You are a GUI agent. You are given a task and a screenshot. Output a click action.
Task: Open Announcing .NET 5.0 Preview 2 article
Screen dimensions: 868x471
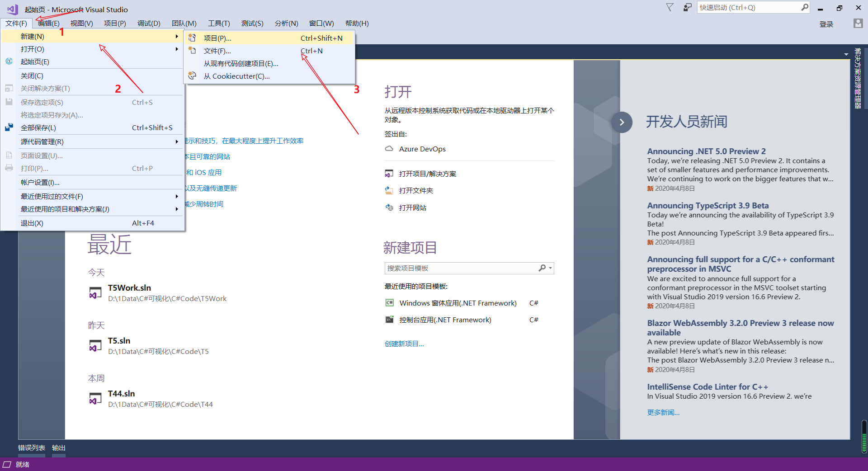[x=706, y=151]
